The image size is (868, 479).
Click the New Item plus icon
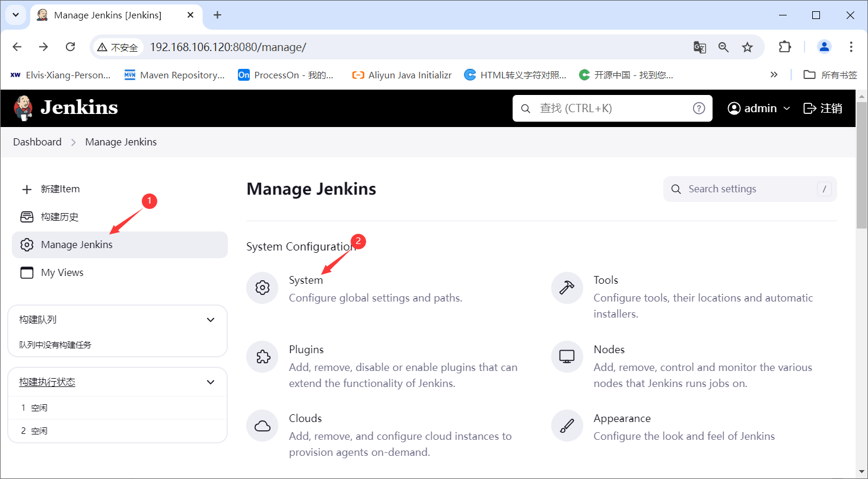point(27,189)
